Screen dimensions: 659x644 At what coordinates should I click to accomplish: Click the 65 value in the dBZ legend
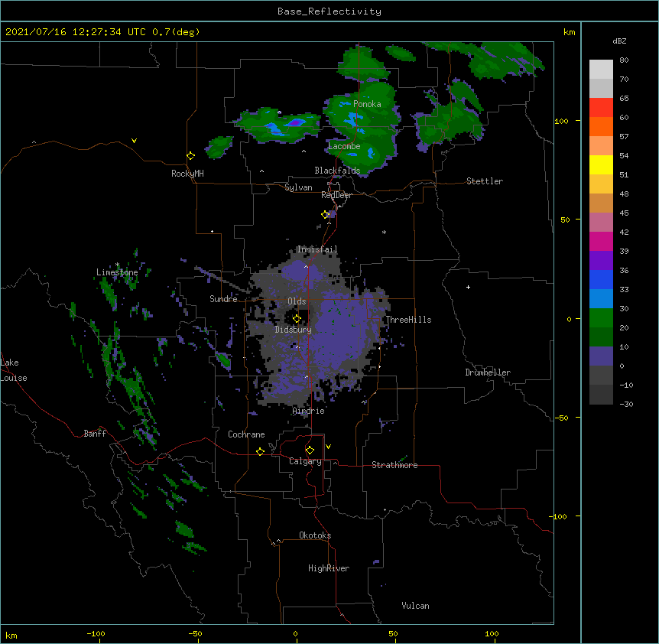coord(624,99)
